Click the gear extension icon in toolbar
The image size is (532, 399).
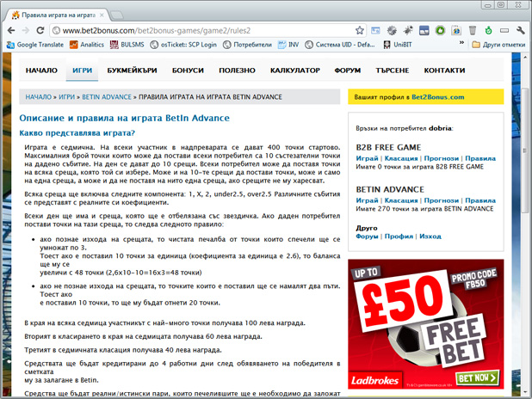[x=392, y=30]
